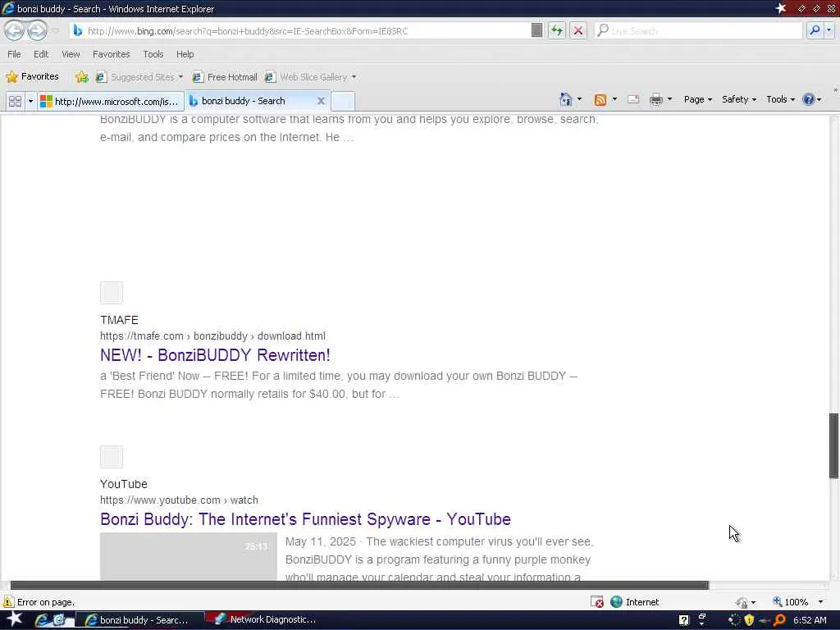Viewport: 840px width, 630px height.
Task: Click the Error on page warning icon
Action: 7,601
